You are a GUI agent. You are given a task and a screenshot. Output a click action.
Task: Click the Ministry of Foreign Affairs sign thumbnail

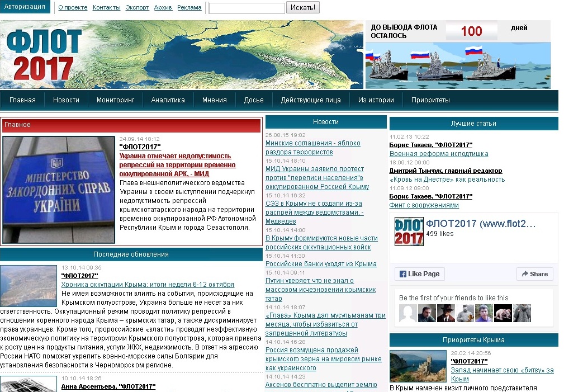coord(59,190)
